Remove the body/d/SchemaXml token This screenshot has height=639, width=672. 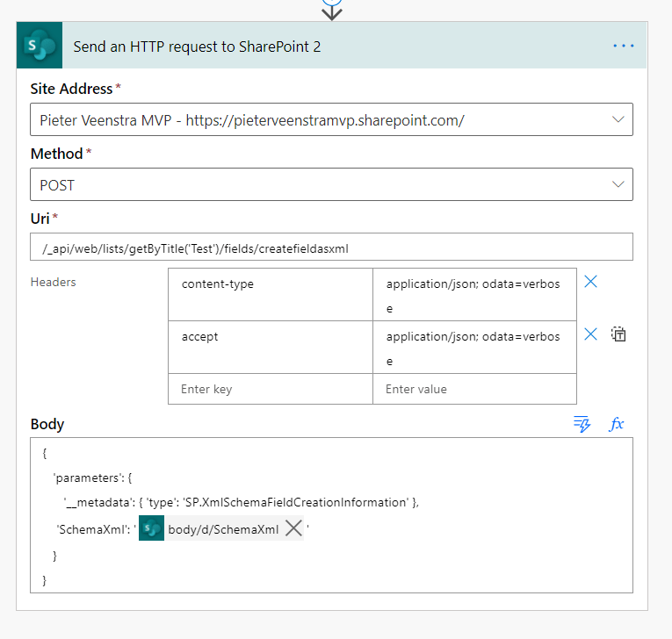pos(293,528)
